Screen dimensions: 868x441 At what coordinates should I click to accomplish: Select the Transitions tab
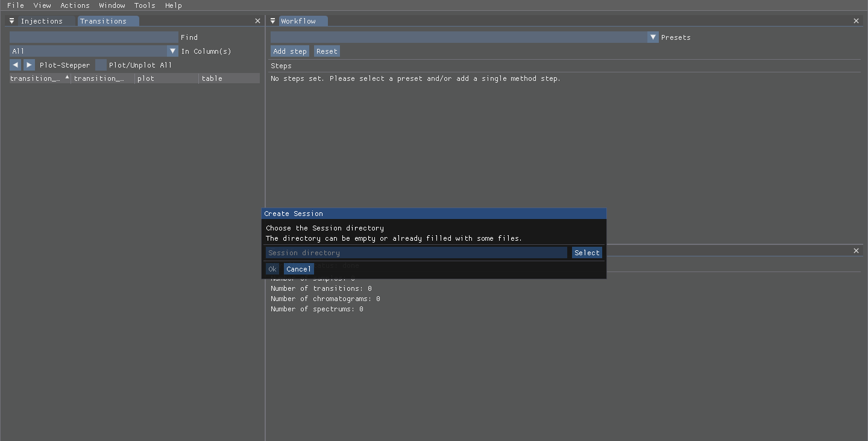(x=108, y=21)
